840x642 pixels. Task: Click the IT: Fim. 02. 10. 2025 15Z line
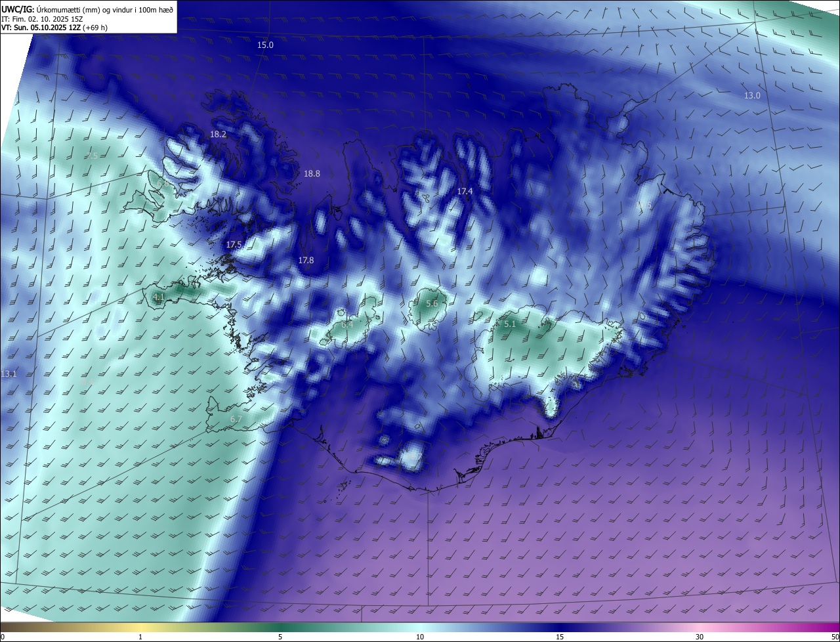click(43, 18)
